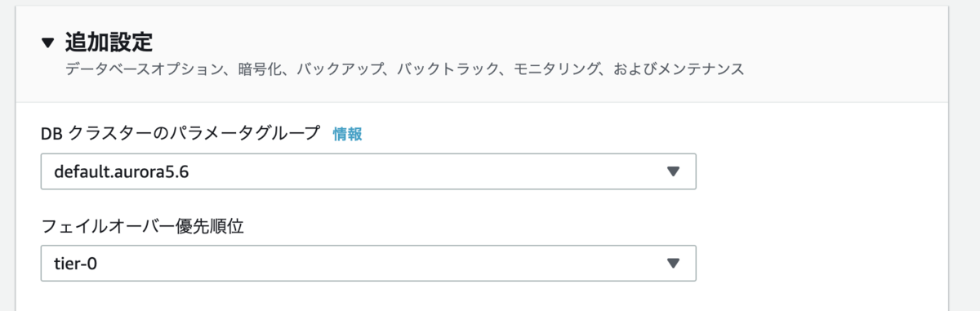Image resolution: width=980 pixels, height=311 pixels.
Task: Select the tier-0 value text
Action: coord(76,263)
